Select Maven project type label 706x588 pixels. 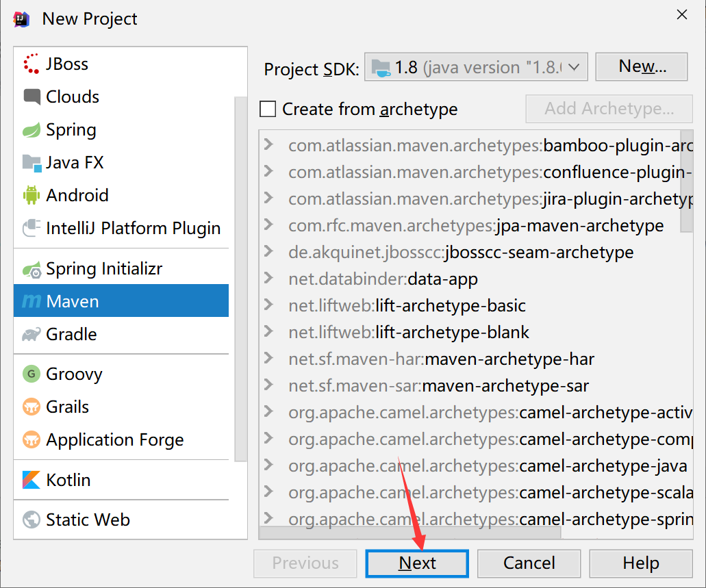[x=73, y=301]
